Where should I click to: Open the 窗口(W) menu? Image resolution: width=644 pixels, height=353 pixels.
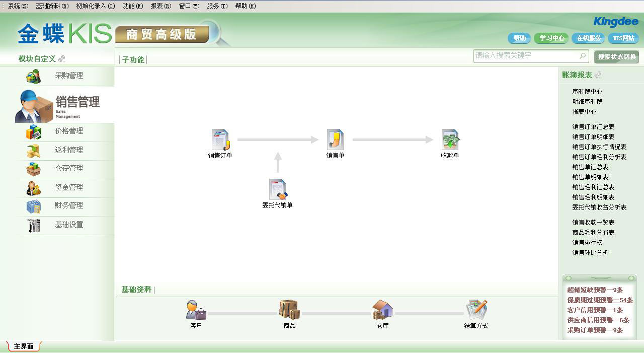pos(189,6)
